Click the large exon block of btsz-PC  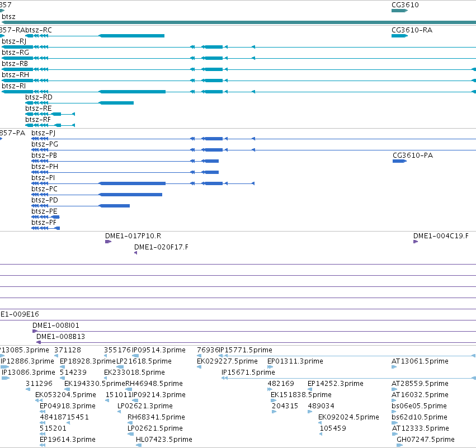[x=130, y=195]
